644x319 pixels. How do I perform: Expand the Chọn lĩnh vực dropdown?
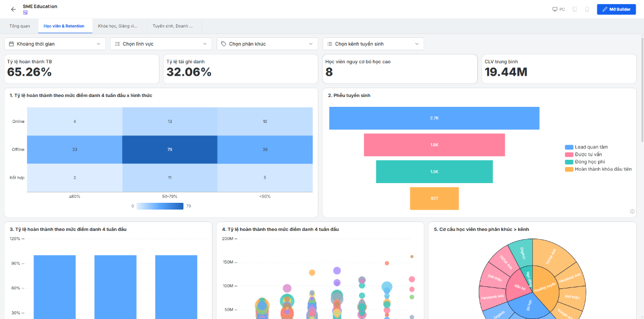pyautogui.click(x=161, y=44)
